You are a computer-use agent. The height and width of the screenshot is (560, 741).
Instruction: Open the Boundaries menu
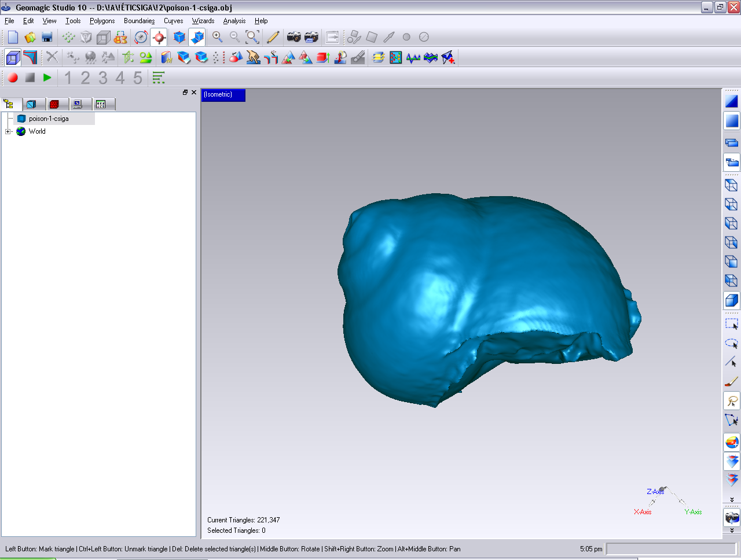pyautogui.click(x=139, y=21)
